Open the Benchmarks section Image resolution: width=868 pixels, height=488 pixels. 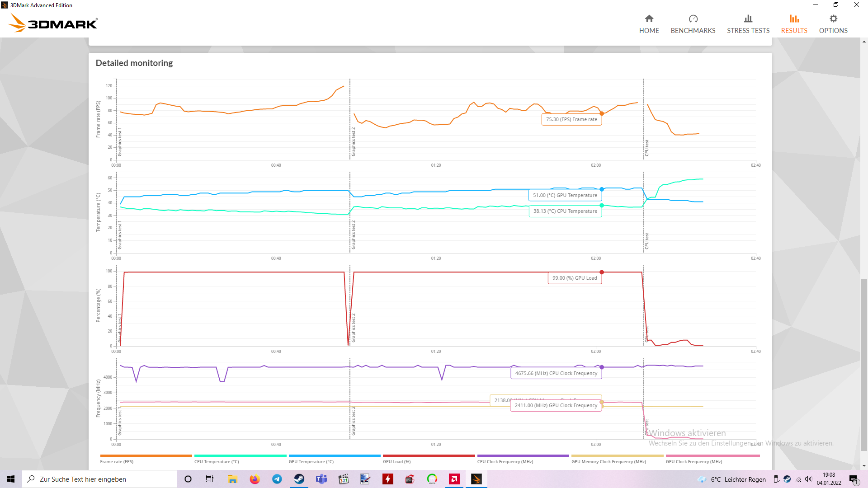tap(693, 24)
